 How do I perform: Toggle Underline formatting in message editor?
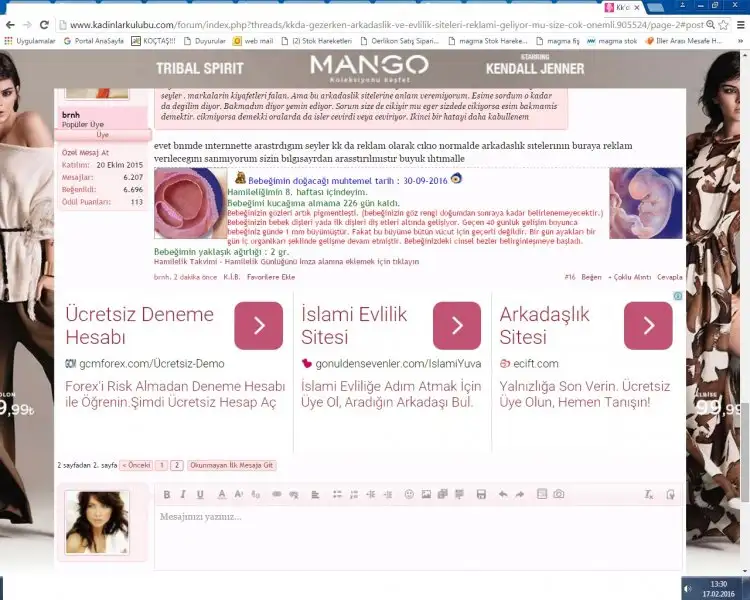(200, 494)
